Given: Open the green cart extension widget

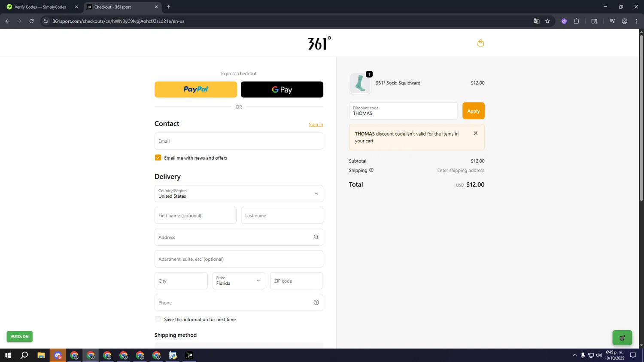Looking at the screenshot, I should point(622,338).
